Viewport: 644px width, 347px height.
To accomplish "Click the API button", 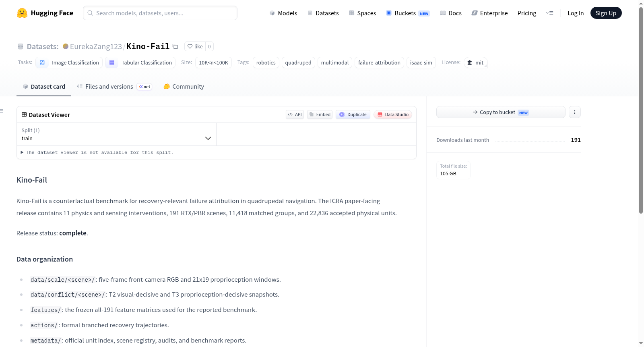I will click(x=295, y=114).
